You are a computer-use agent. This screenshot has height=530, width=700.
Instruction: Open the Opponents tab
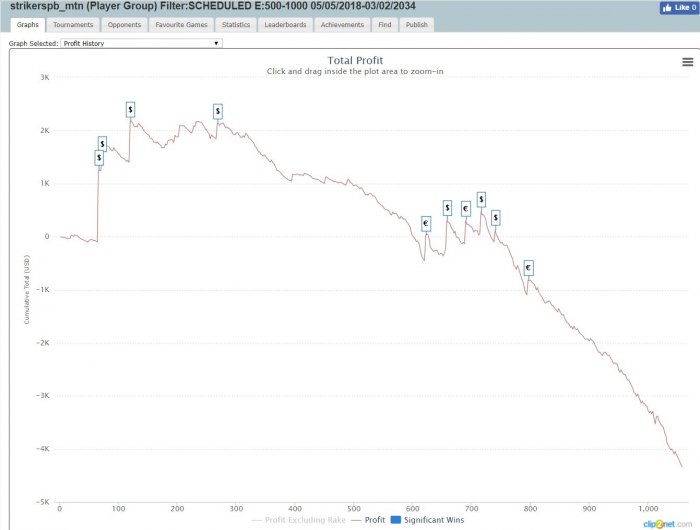point(124,25)
